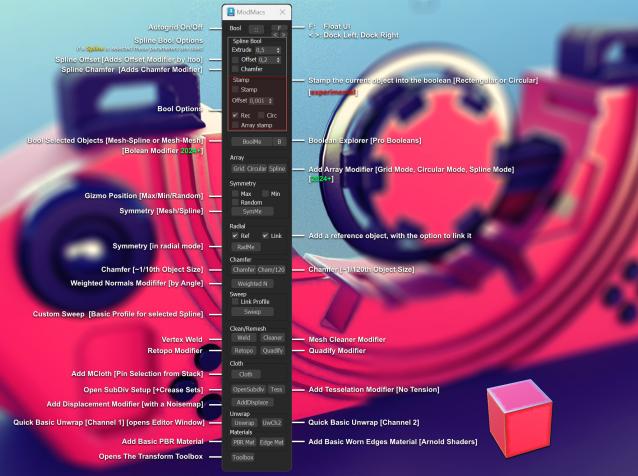Select Circular array mode
638x476 pixels.
click(x=256, y=168)
